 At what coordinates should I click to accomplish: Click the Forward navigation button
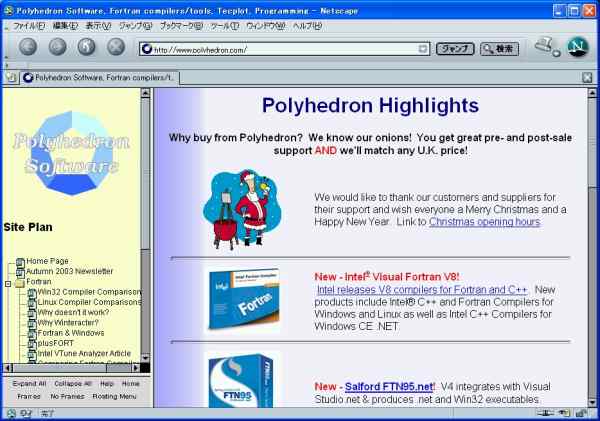(x=57, y=47)
